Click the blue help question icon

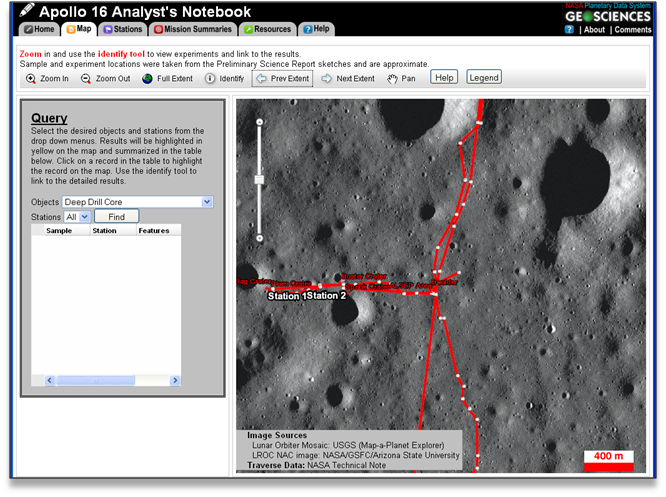pos(569,30)
